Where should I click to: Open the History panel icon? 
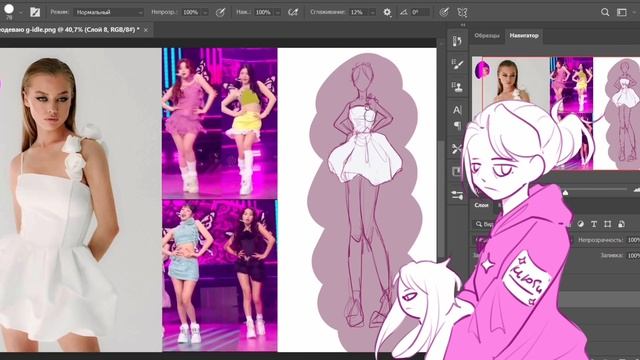pos(457,41)
